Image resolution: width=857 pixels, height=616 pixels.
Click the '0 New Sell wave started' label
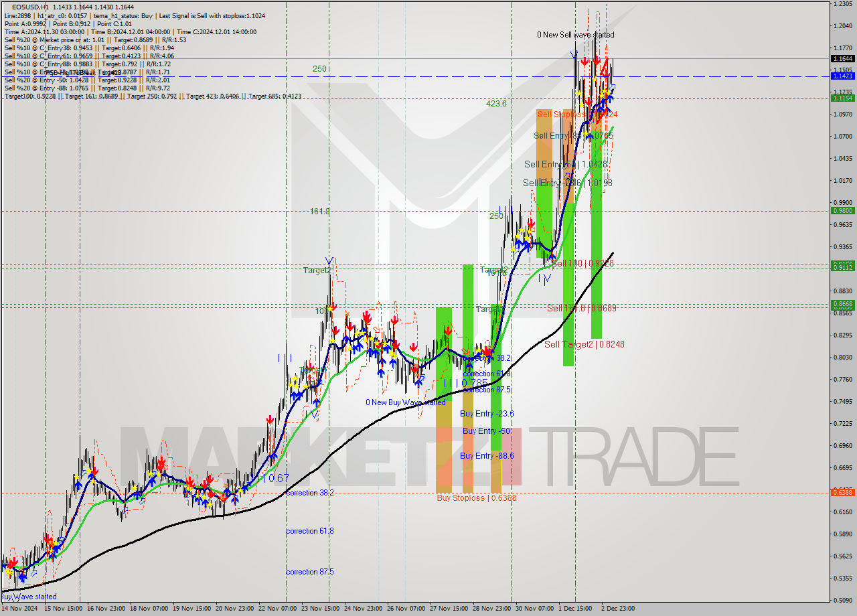pyautogui.click(x=575, y=35)
